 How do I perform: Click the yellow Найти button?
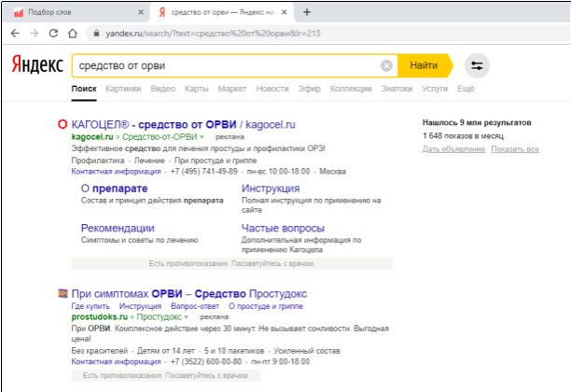click(x=424, y=65)
